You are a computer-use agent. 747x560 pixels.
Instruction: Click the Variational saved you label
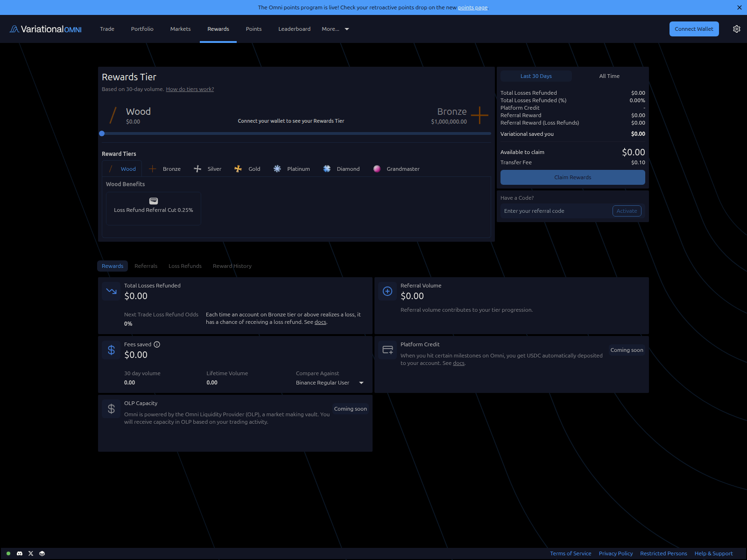click(x=527, y=134)
